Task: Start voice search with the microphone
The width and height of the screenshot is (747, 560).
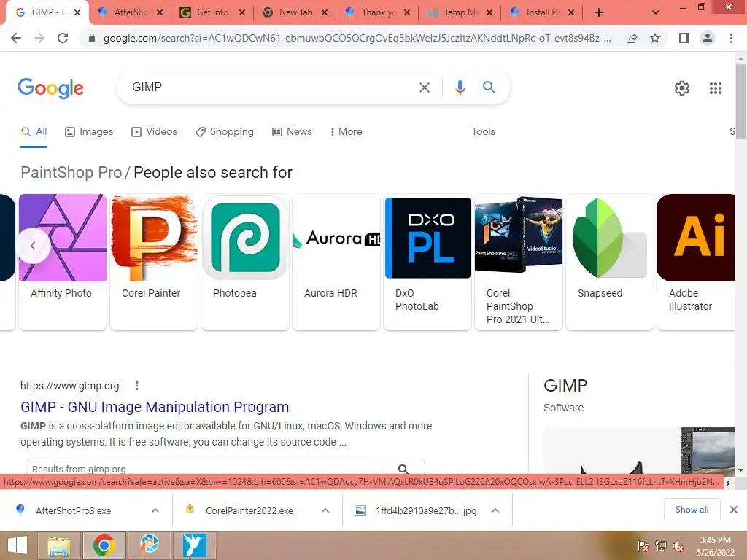Action: (460, 87)
